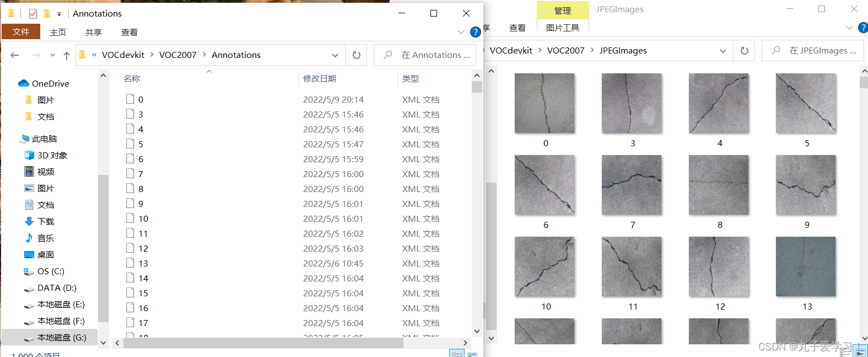
Task: Open the address bar history dropdown in Annotations
Action: point(335,55)
